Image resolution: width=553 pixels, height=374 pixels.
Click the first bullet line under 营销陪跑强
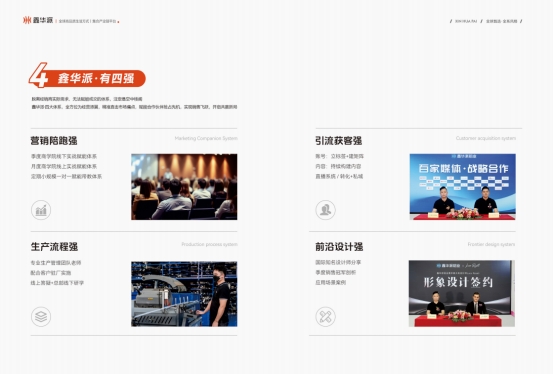pyautogui.click(x=64, y=156)
